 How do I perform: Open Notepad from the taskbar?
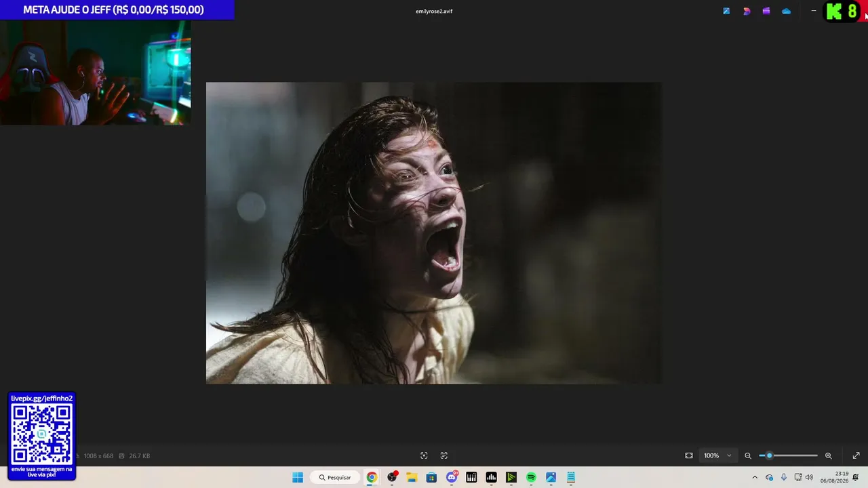pos(571,477)
